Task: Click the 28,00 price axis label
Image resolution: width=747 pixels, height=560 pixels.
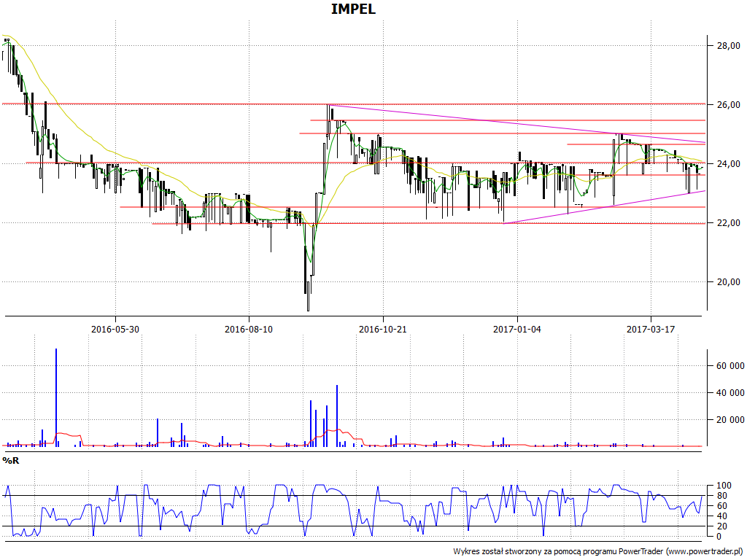Action: [x=729, y=46]
